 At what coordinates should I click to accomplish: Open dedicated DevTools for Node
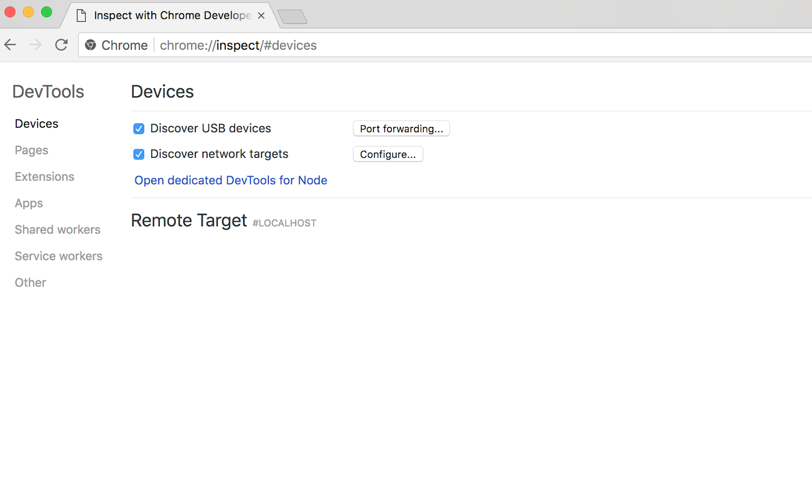pyautogui.click(x=230, y=180)
